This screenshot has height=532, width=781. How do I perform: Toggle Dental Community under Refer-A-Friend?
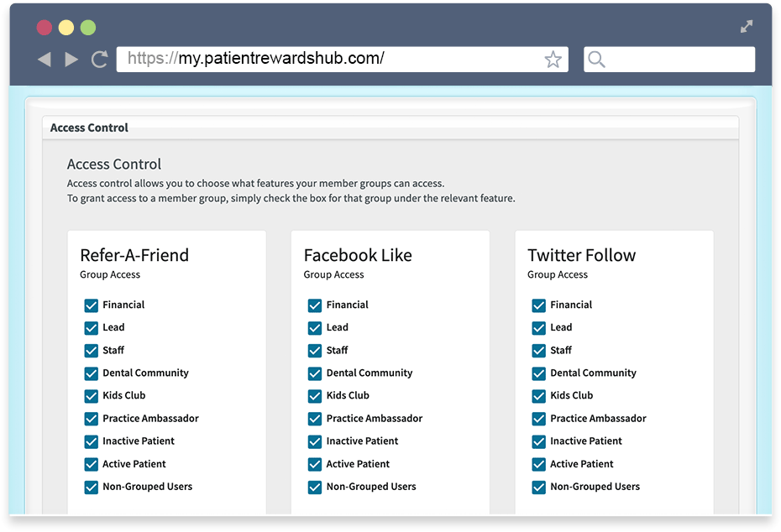pos(92,373)
